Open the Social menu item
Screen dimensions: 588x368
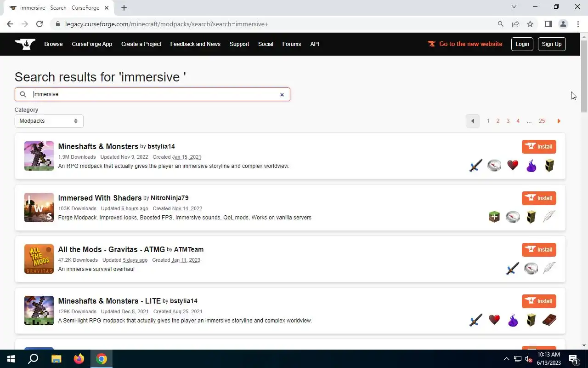coord(266,44)
